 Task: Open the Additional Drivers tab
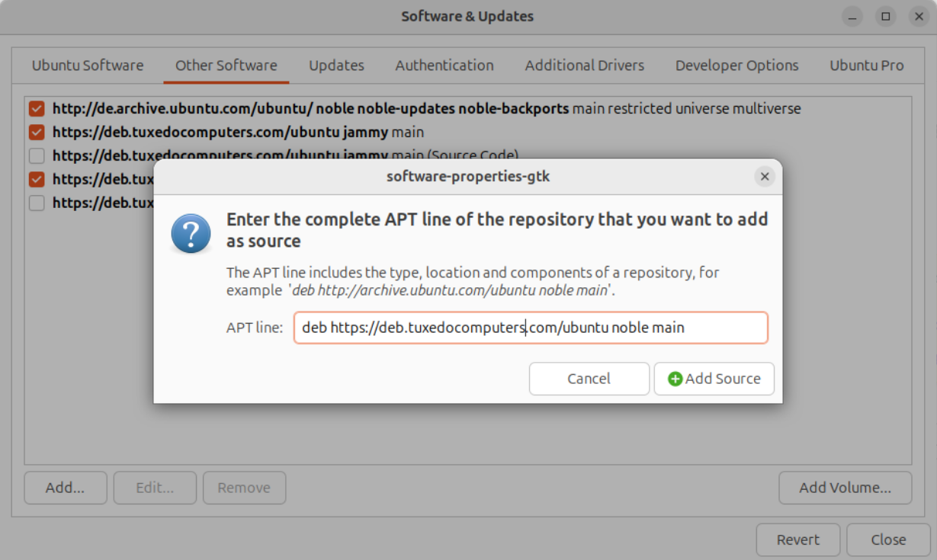coord(585,66)
